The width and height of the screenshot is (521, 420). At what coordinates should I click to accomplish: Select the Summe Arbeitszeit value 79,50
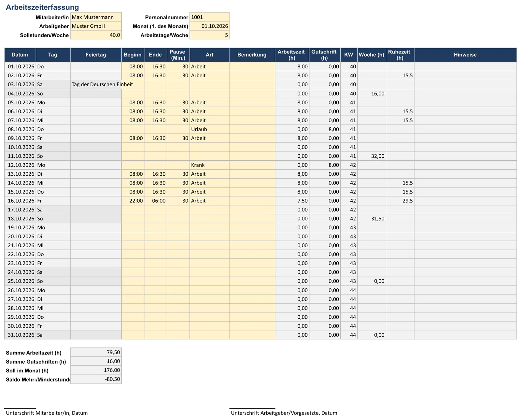(96, 352)
